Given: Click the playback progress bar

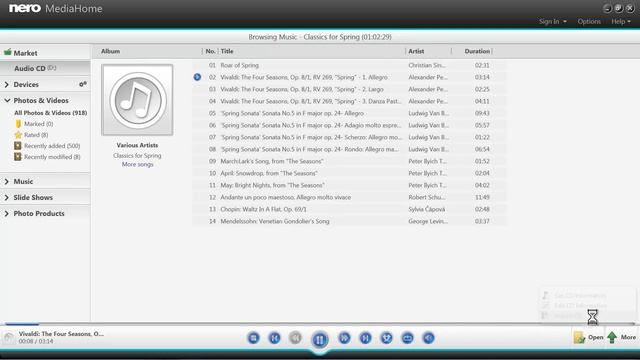Looking at the screenshot, I should (x=320, y=324).
